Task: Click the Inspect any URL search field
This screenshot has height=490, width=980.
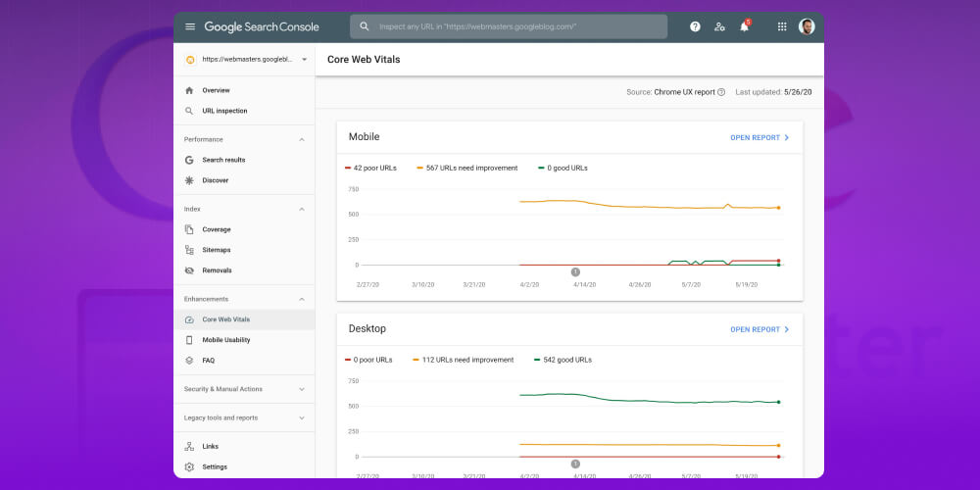Action: pyautogui.click(x=508, y=26)
